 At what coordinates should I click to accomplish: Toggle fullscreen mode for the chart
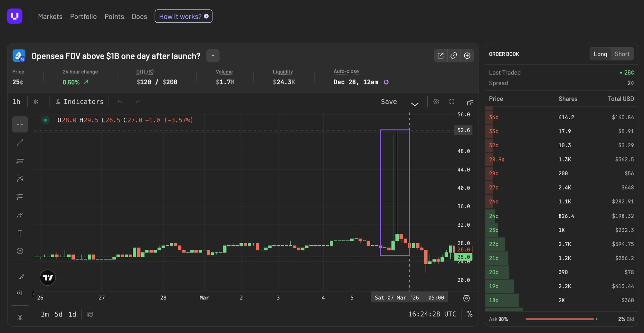452,102
